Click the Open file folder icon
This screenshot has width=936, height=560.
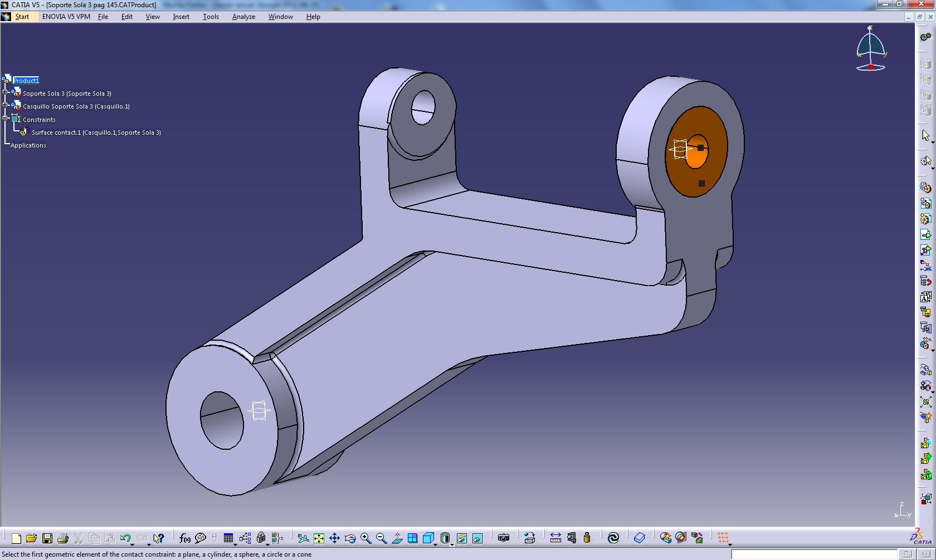[x=31, y=538]
